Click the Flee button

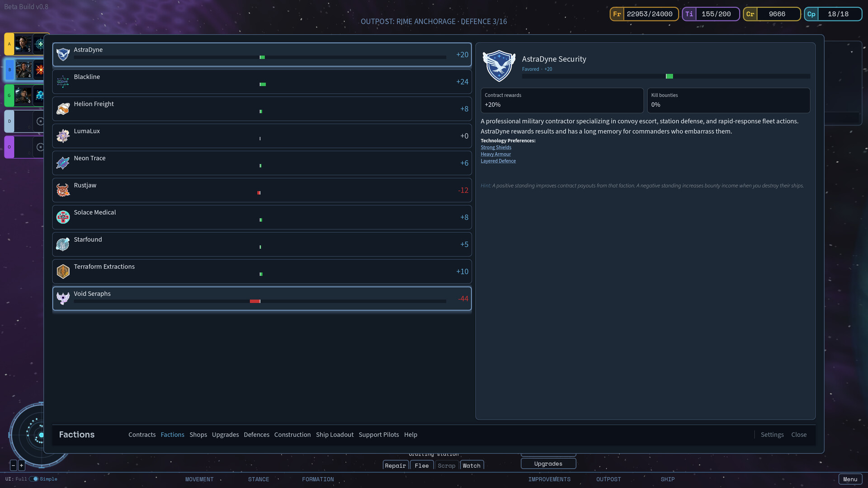click(x=422, y=465)
